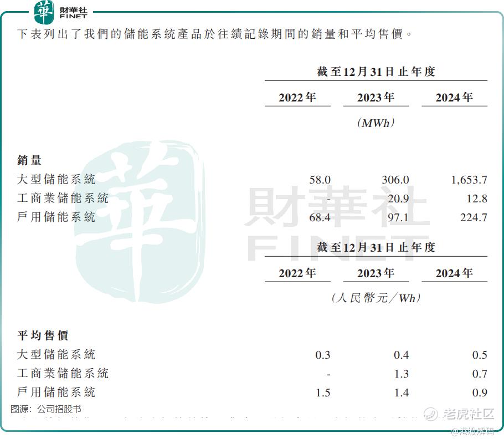This screenshot has height=443, width=504.
Task: Click the intro sentence starting 下表列出了我們的儲能系統
Action: 215,34
